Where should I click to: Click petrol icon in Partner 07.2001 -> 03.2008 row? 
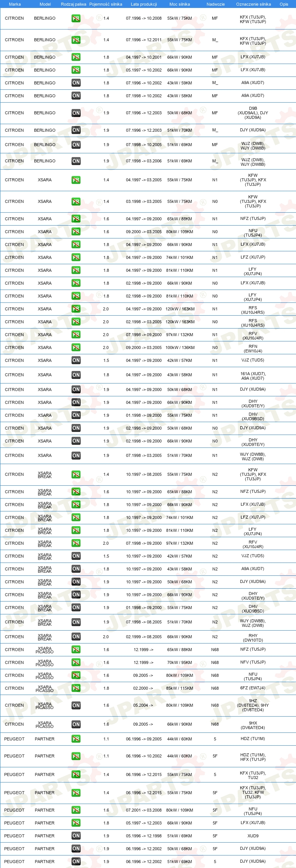(76, 810)
